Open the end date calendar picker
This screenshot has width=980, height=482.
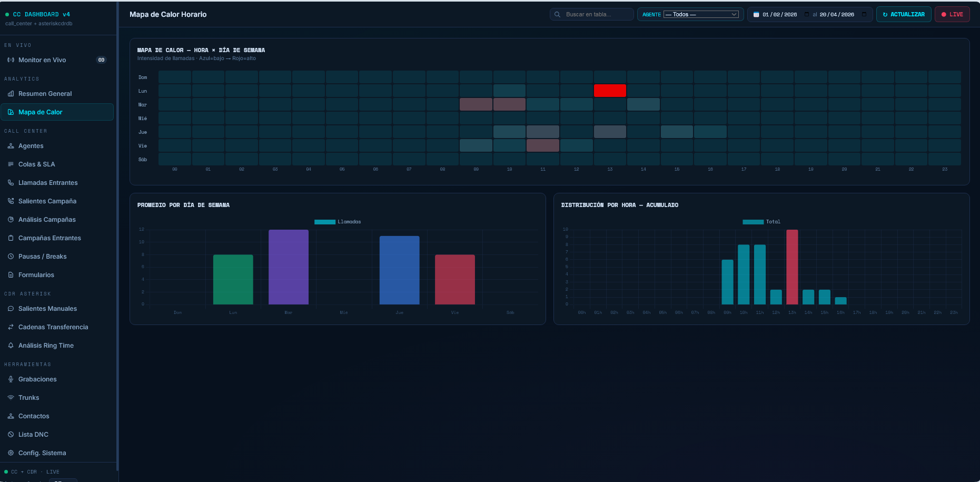[x=864, y=15]
